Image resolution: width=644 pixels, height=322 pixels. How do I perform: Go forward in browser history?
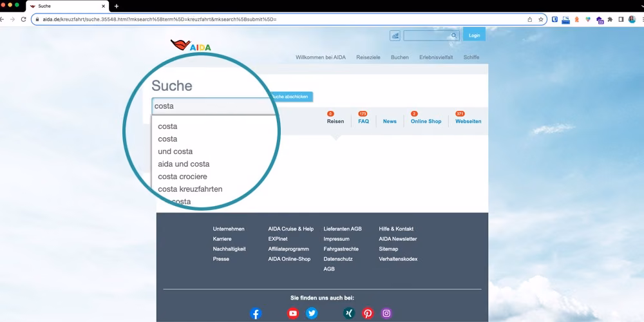click(x=13, y=19)
